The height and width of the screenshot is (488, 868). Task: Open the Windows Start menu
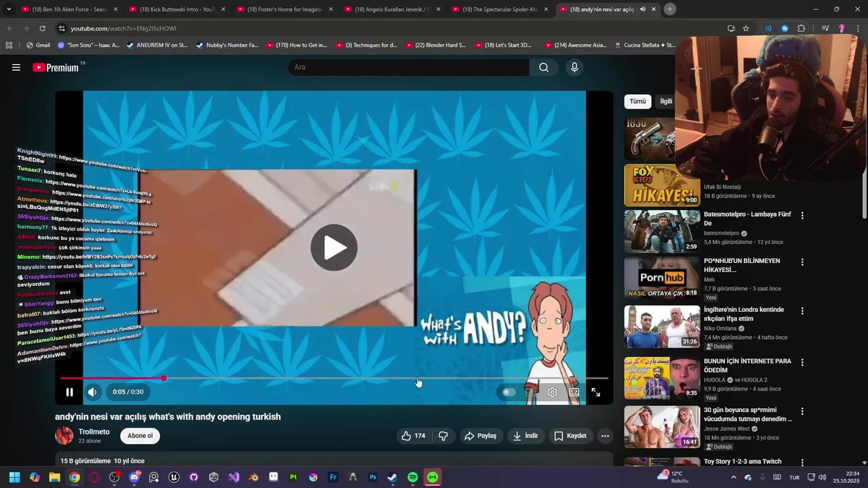[14, 477]
